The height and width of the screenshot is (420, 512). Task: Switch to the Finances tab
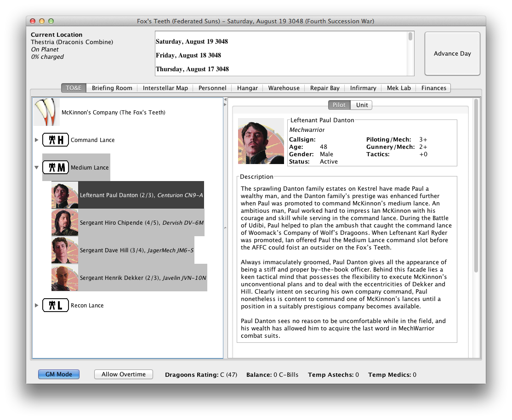pos(433,88)
